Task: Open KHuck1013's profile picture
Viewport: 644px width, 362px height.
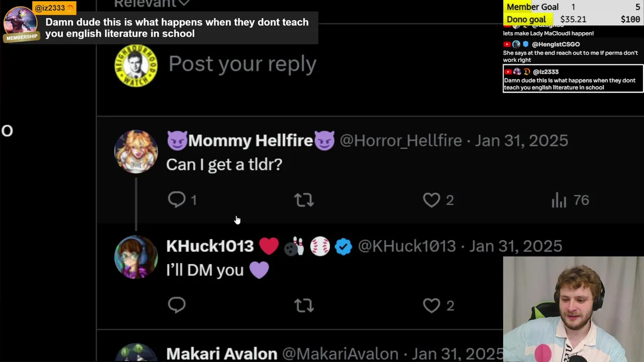Action: (x=136, y=257)
